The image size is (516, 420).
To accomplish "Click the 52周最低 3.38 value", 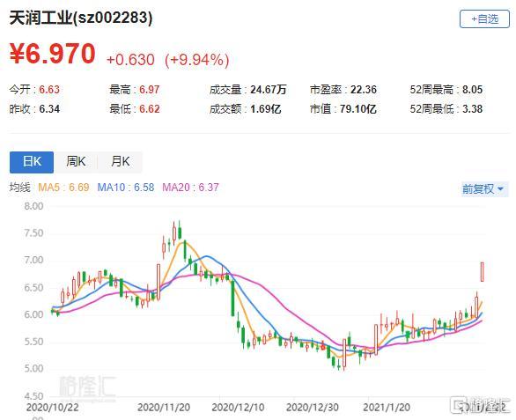I will point(446,109).
